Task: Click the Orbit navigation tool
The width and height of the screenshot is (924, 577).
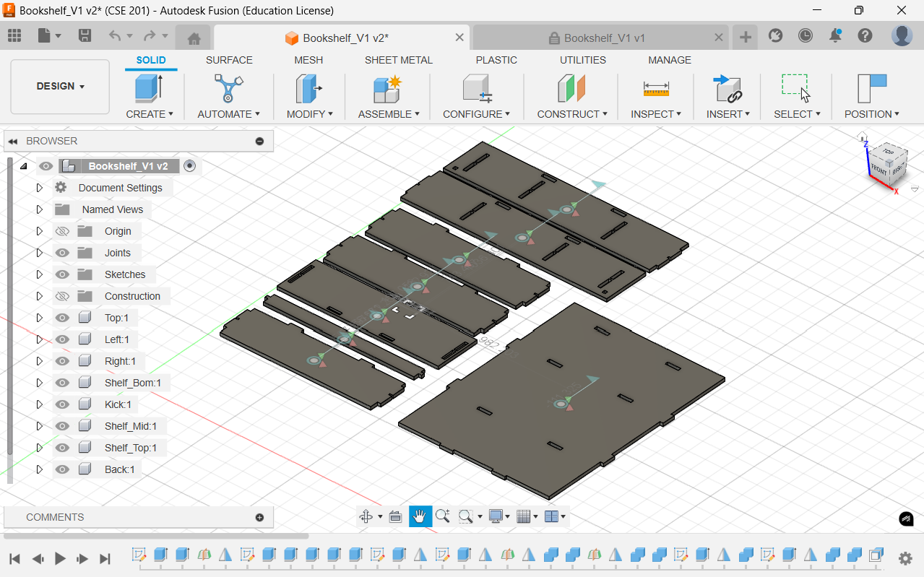Action: [x=366, y=516]
